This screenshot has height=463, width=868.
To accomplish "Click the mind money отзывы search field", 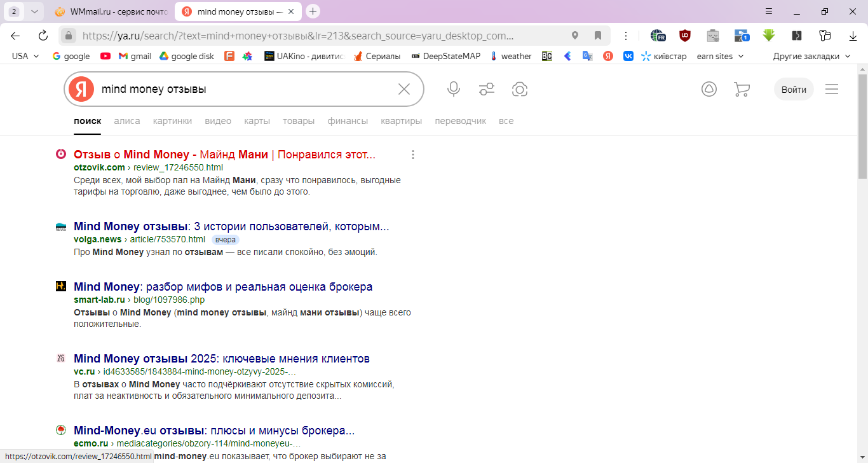I will [244, 89].
